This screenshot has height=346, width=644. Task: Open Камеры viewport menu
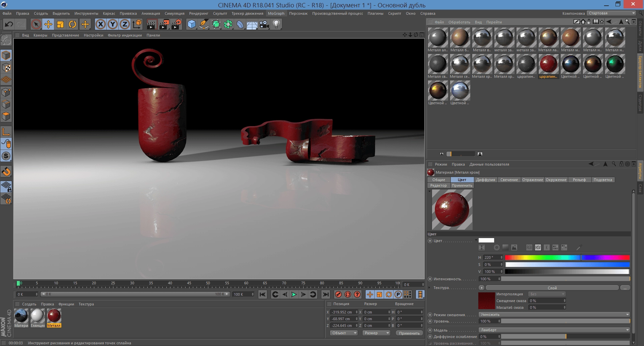click(x=40, y=35)
